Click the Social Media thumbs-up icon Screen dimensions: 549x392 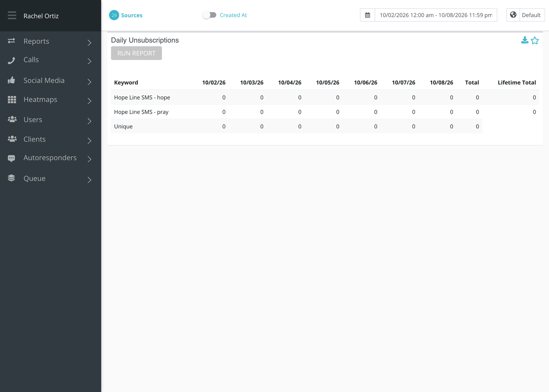coord(11,80)
